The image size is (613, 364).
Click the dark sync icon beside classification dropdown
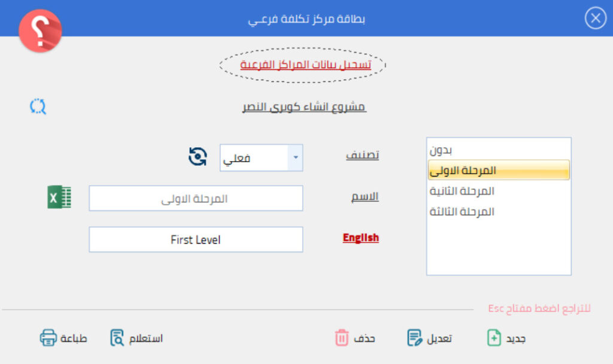click(198, 157)
